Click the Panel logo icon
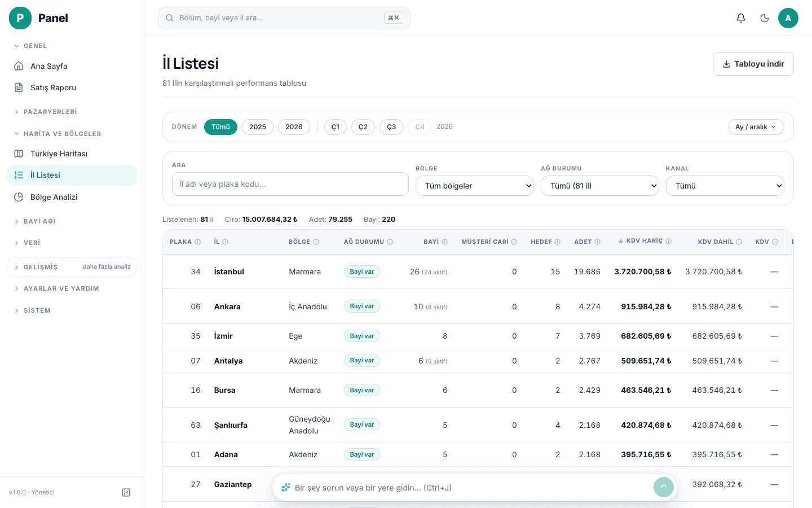 tap(20, 18)
